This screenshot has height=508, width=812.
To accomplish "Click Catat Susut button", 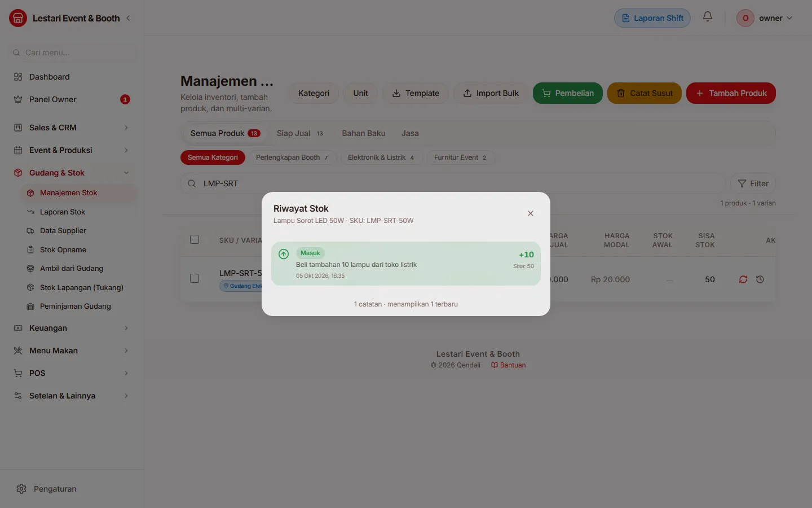I will pyautogui.click(x=645, y=93).
